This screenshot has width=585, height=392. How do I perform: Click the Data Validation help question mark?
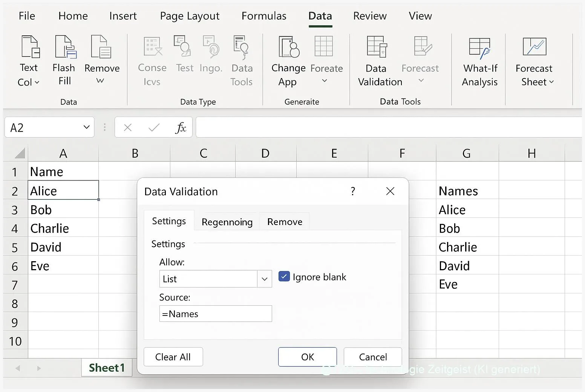(x=353, y=191)
